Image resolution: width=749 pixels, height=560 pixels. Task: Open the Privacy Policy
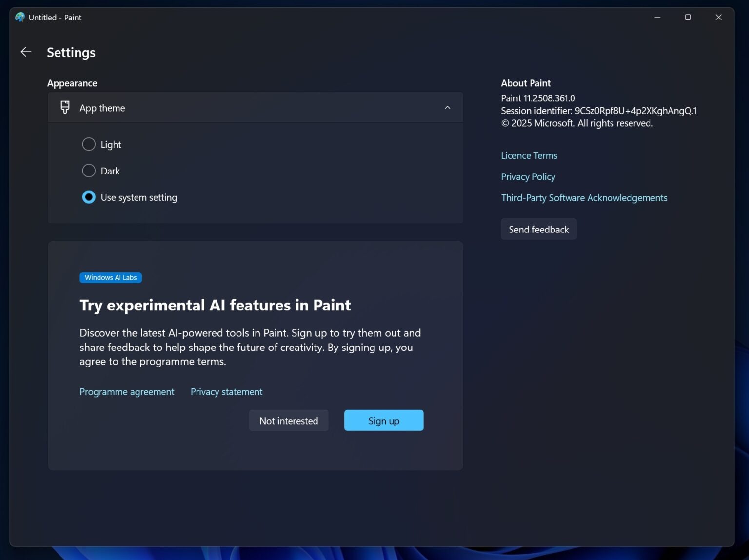point(528,176)
